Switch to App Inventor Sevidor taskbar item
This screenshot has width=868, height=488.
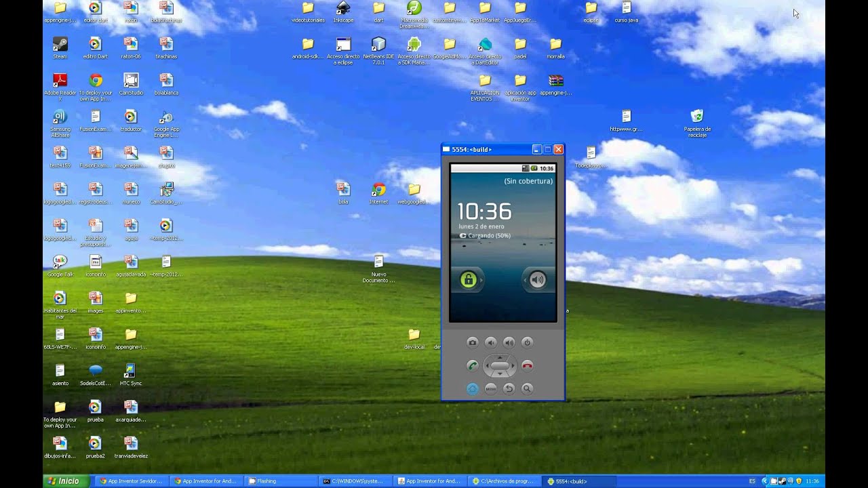tap(130, 481)
